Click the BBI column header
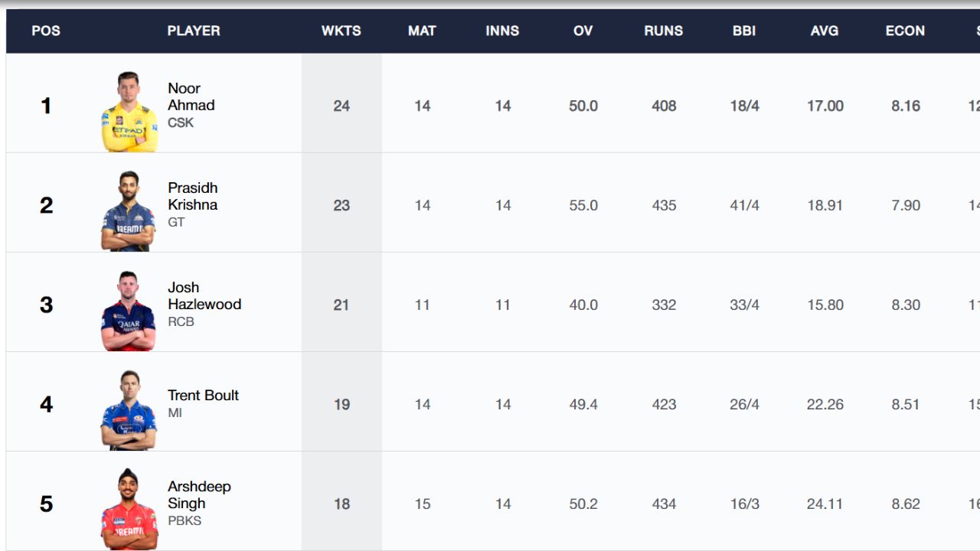This screenshot has width=980, height=551. pyautogui.click(x=744, y=31)
